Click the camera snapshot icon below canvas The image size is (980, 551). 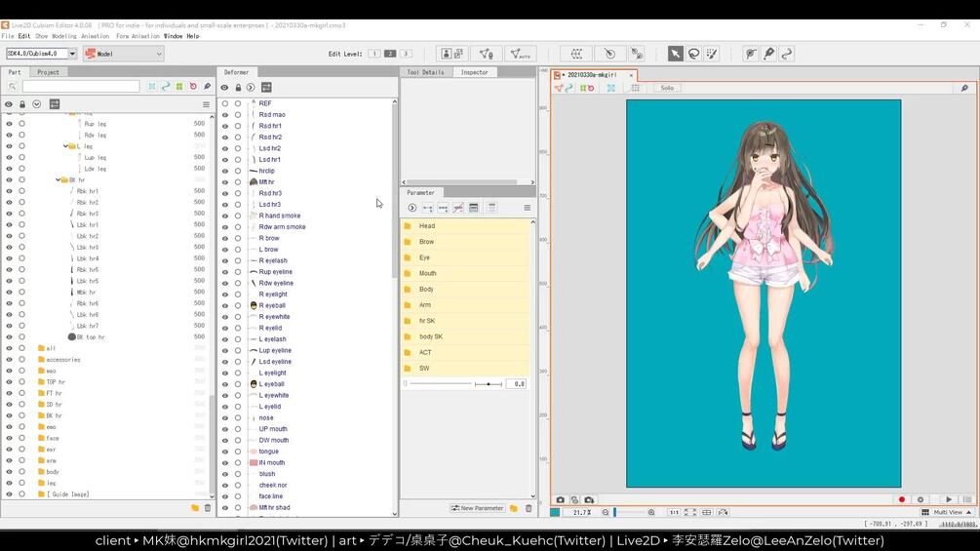[560, 499]
